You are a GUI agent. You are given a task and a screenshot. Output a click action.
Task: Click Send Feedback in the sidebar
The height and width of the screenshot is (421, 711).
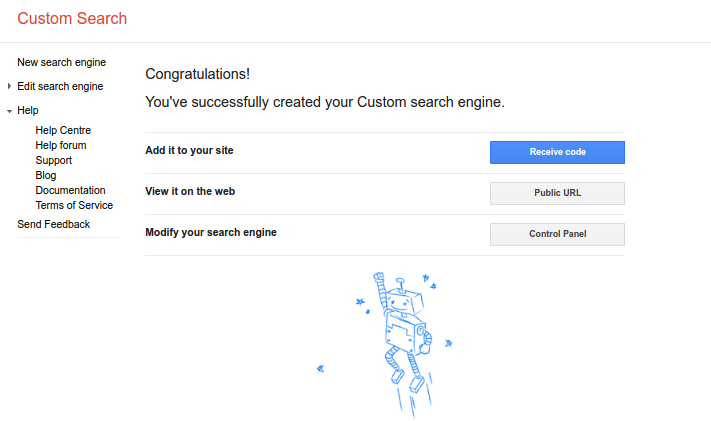[x=53, y=224]
